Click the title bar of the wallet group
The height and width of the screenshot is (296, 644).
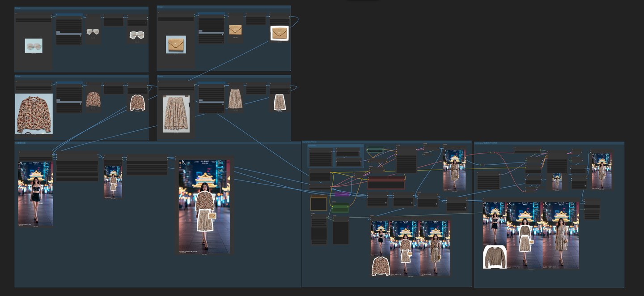click(224, 8)
